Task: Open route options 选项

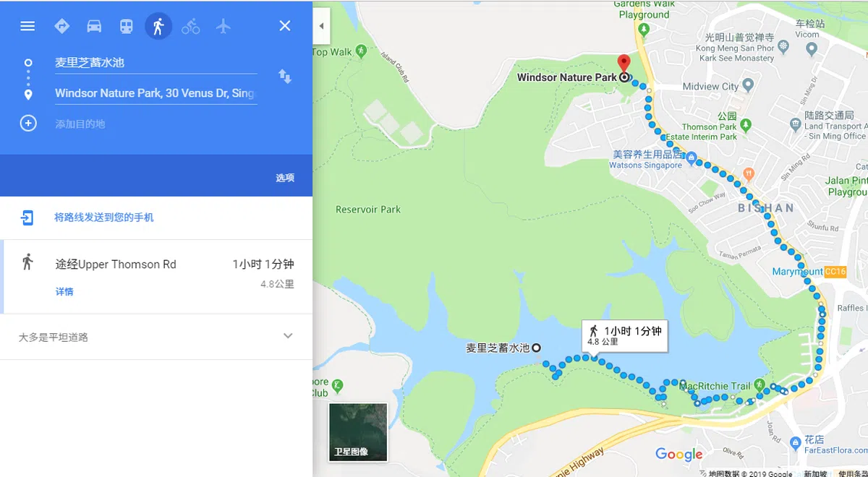Action: (x=285, y=178)
